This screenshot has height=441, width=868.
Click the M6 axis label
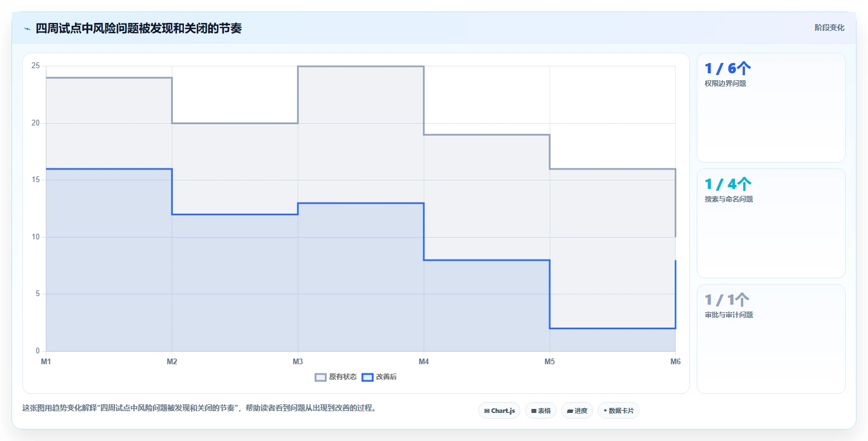pyautogui.click(x=675, y=361)
